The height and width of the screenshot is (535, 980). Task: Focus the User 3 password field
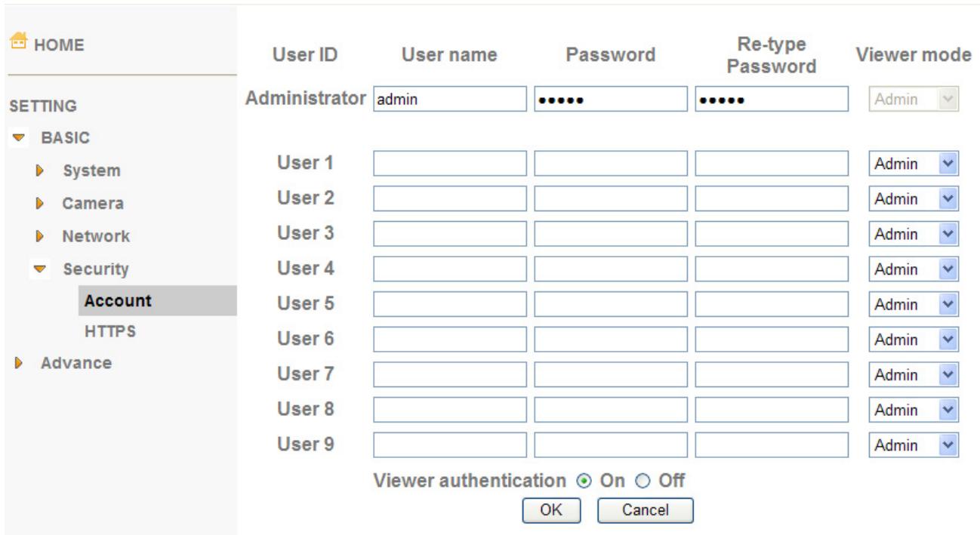(x=611, y=234)
